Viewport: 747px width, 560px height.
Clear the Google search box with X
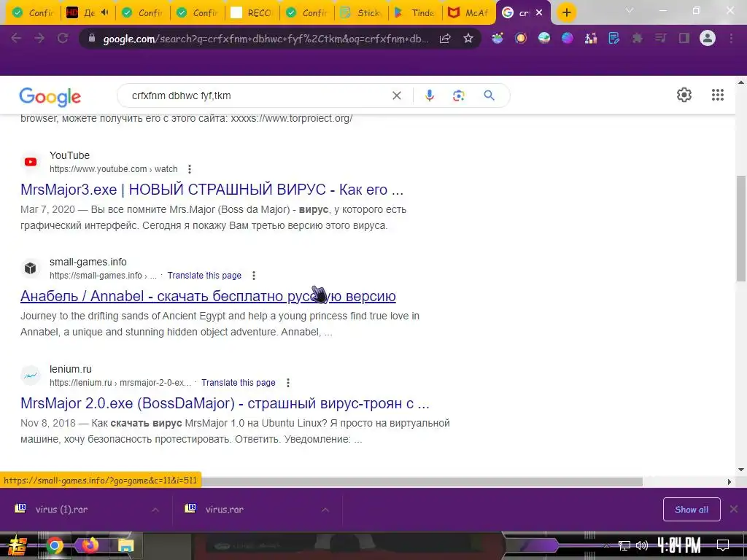click(396, 96)
